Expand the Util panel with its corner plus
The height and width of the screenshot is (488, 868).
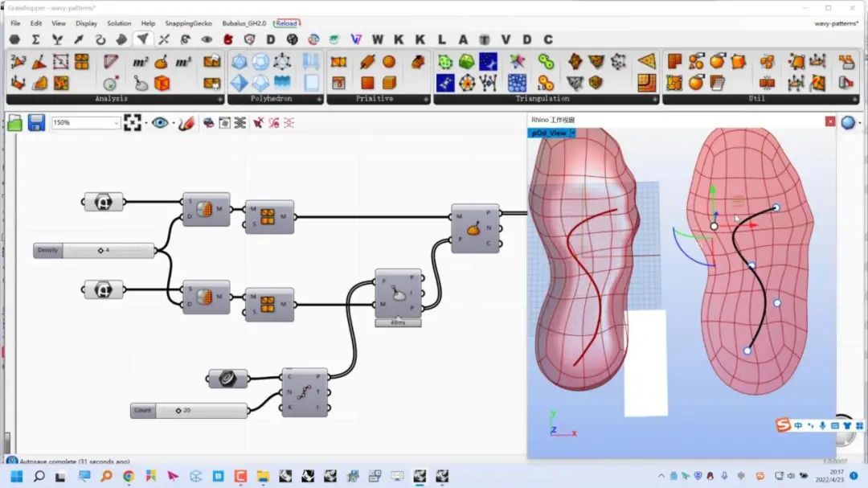(x=855, y=99)
